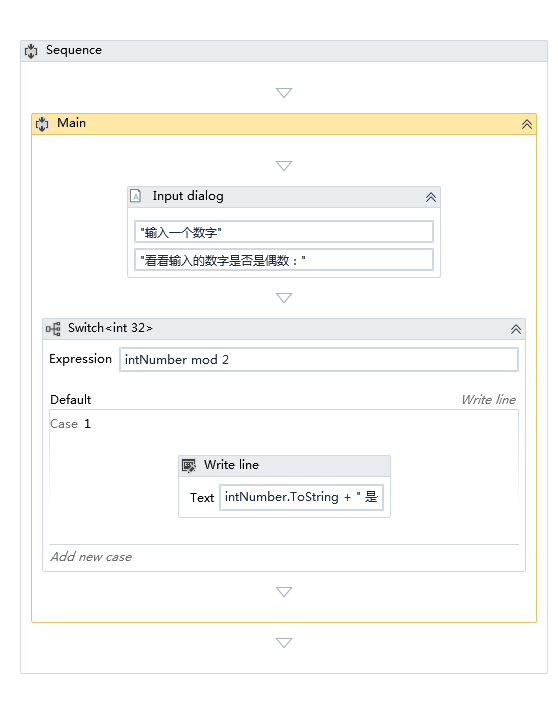Select the Switch<int 32> title text
The image size is (558, 704).
pyautogui.click(x=110, y=328)
